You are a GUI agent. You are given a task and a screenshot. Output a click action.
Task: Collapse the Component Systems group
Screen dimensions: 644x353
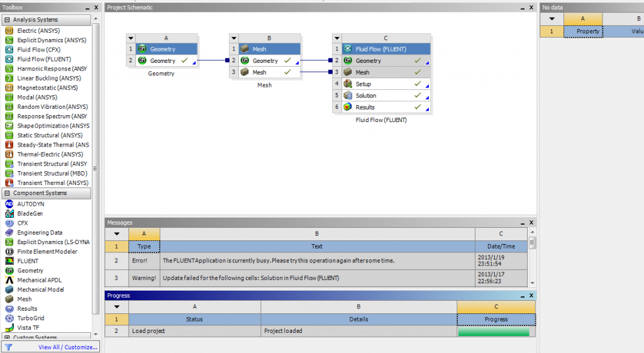7,193
